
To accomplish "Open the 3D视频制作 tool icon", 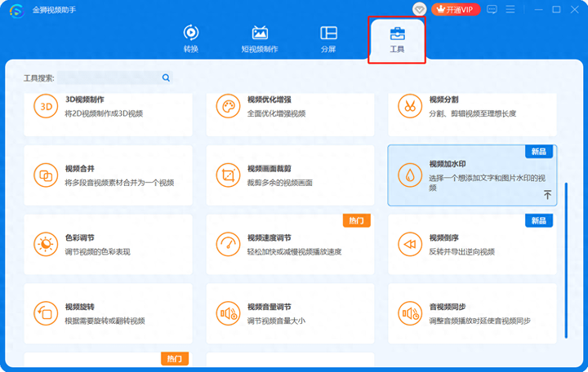I will point(46,106).
